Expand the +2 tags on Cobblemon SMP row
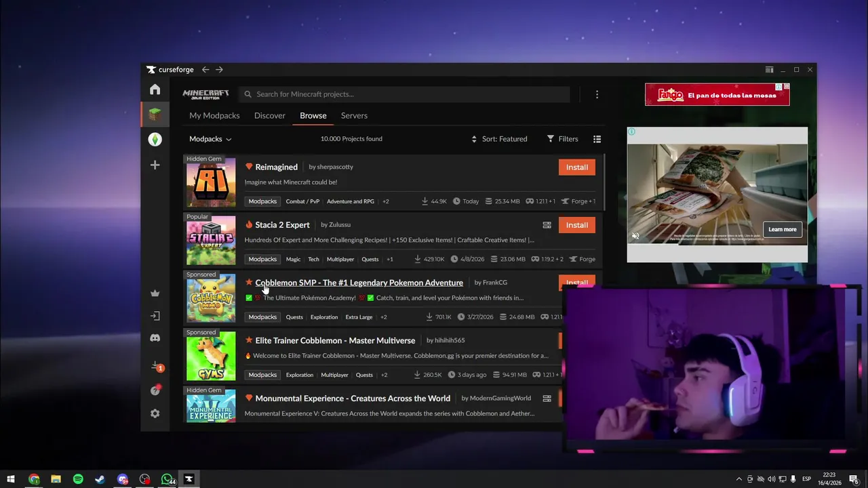Image resolution: width=868 pixels, height=488 pixels. point(383,317)
